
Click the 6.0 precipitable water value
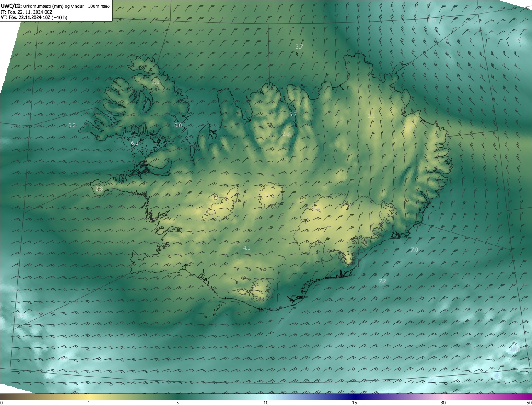178,125
